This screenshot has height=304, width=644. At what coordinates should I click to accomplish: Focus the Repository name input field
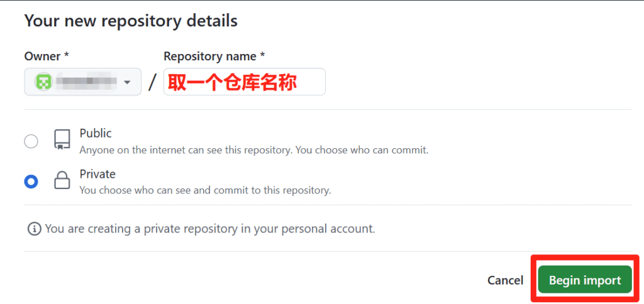click(244, 82)
